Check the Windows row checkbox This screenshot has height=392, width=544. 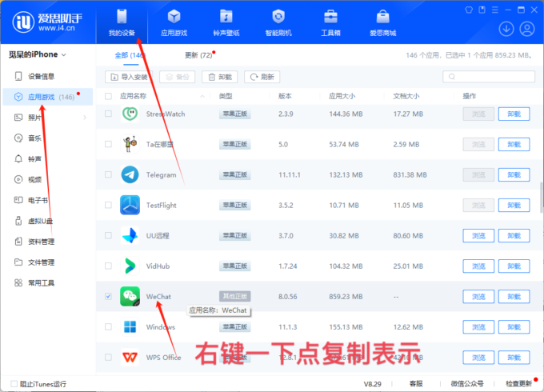[108, 326]
